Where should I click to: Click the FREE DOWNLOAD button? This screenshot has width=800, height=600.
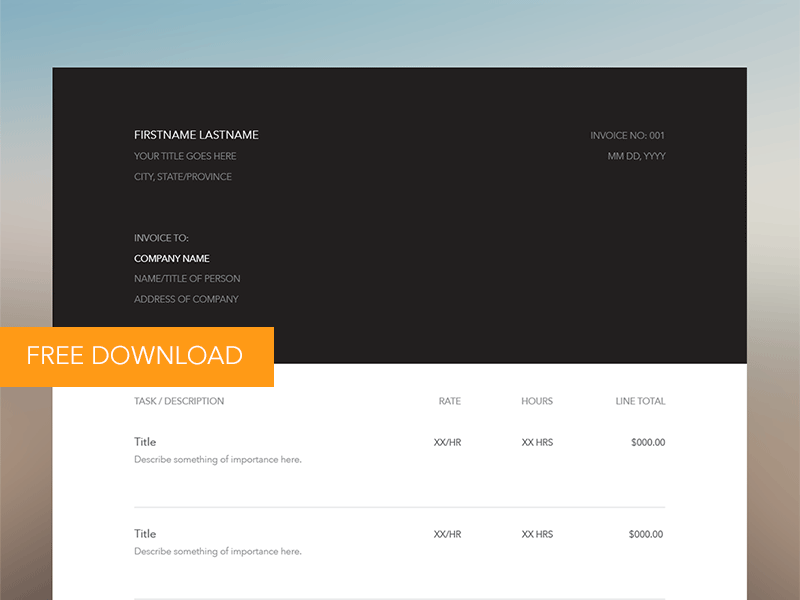click(x=135, y=355)
